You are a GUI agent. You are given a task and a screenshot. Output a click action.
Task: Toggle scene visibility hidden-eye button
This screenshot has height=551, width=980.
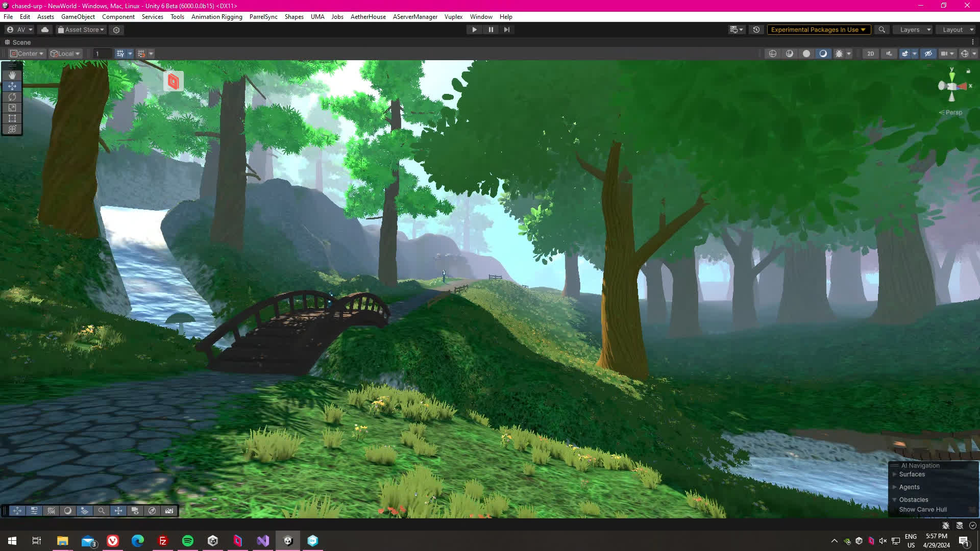[x=928, y=54]
